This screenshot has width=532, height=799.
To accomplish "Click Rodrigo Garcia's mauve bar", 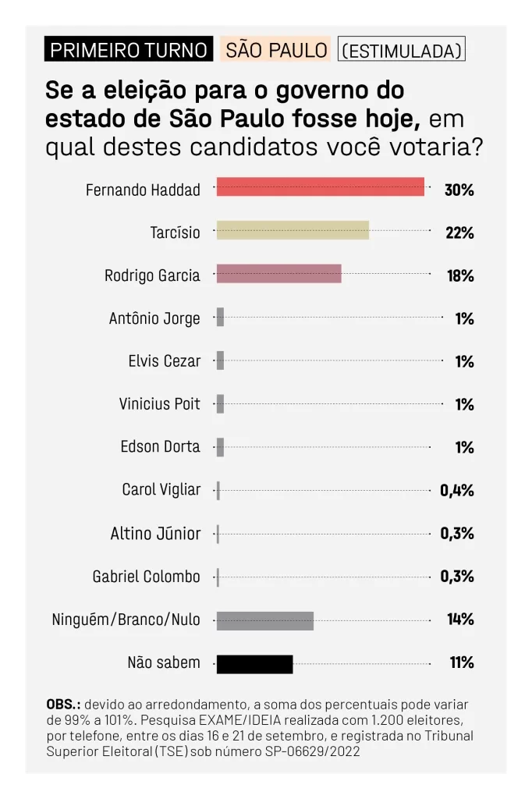I will tap(279, 274).
